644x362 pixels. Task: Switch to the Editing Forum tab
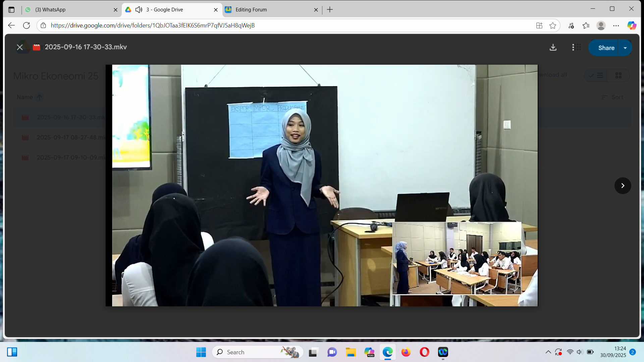(x=268, y=10)
